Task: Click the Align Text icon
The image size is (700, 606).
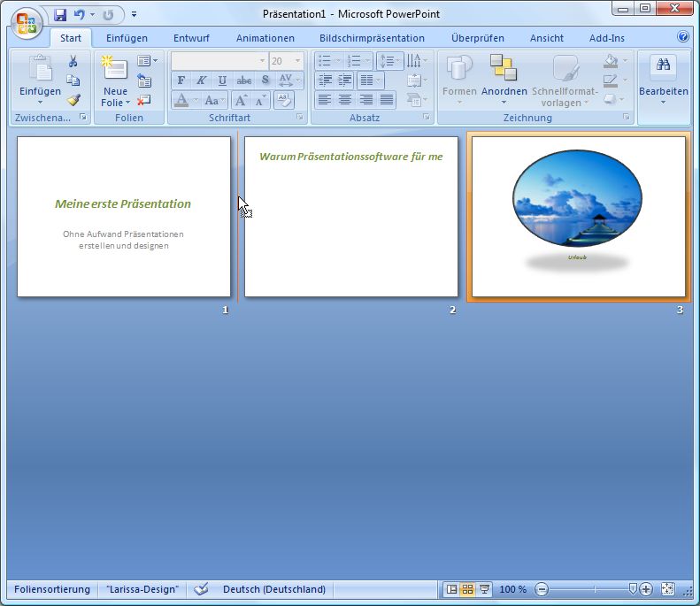Action: tap(417, 81)
